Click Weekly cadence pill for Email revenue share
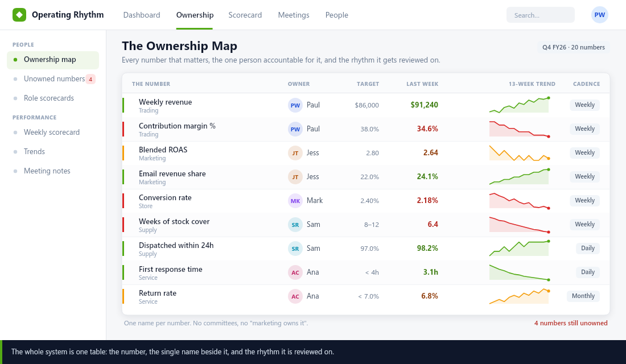 click(584, 177)
